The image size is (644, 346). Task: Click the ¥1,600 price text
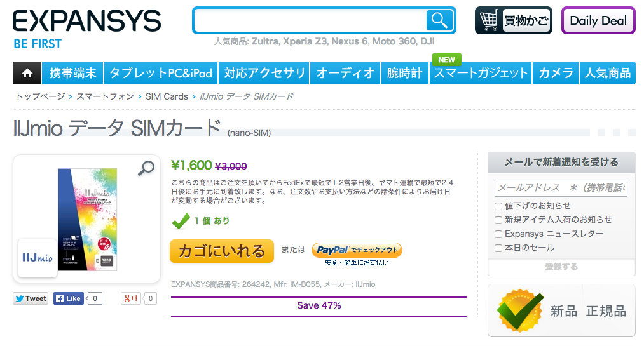point(191,165)
